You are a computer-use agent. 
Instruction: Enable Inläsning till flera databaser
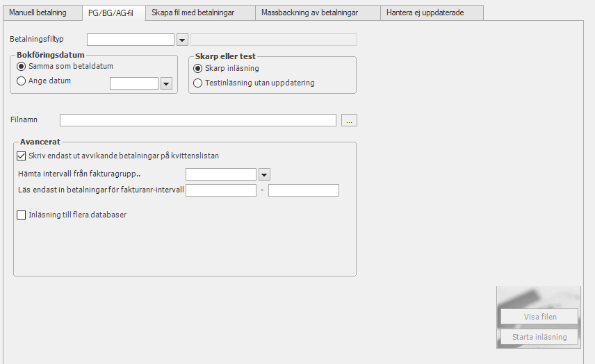click(22, 215)
